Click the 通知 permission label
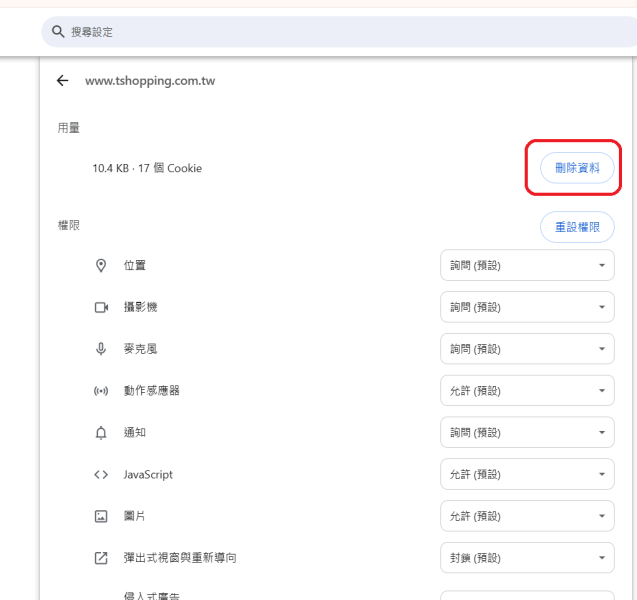 coord(134,433)
